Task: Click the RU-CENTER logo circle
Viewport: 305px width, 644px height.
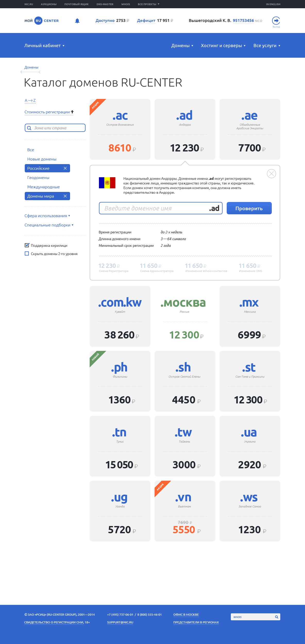Action: coord(38,21)
